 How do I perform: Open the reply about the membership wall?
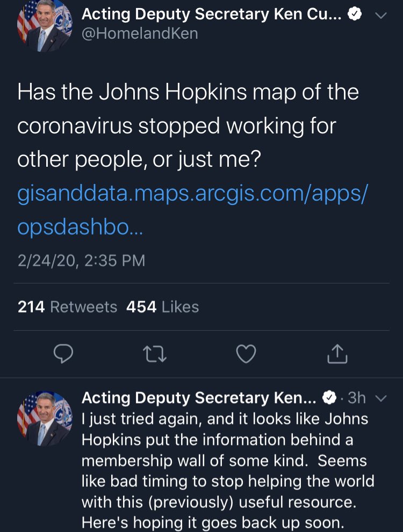[226, 471]
